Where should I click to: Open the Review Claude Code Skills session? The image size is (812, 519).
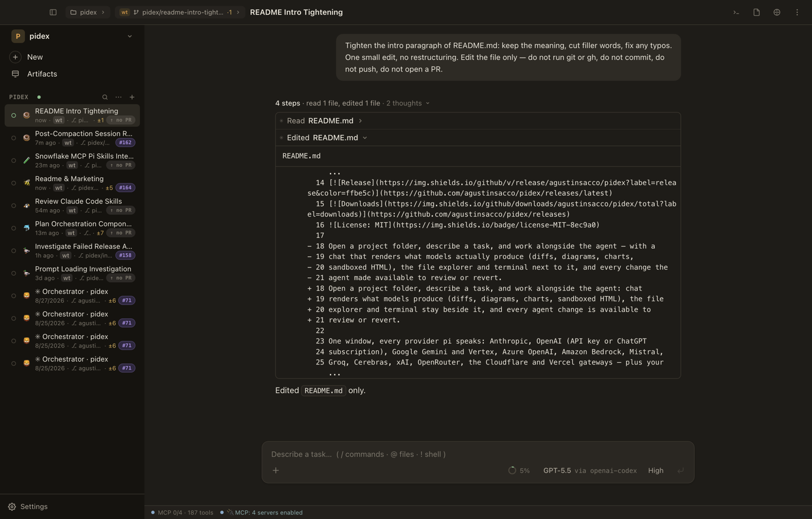click(72, 205)
